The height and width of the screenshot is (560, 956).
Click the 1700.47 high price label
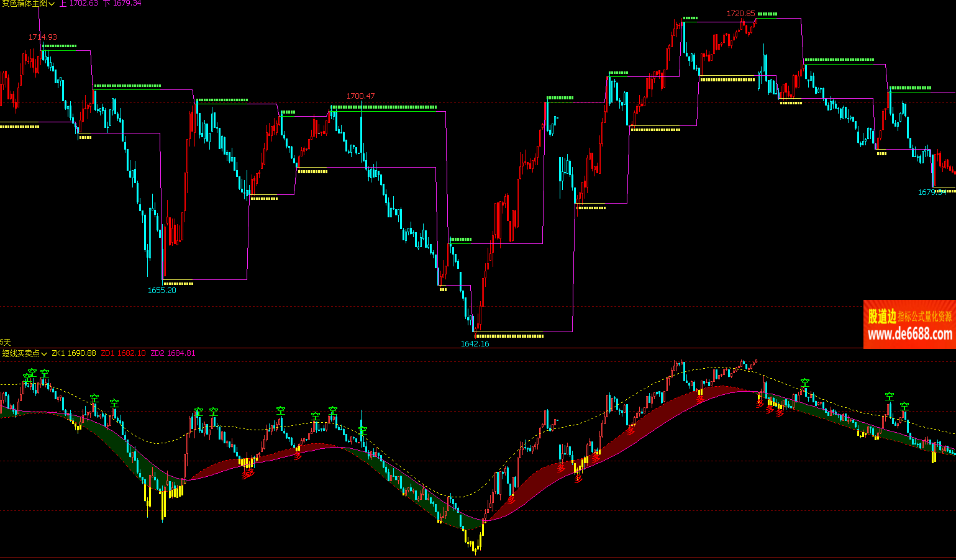360,96
